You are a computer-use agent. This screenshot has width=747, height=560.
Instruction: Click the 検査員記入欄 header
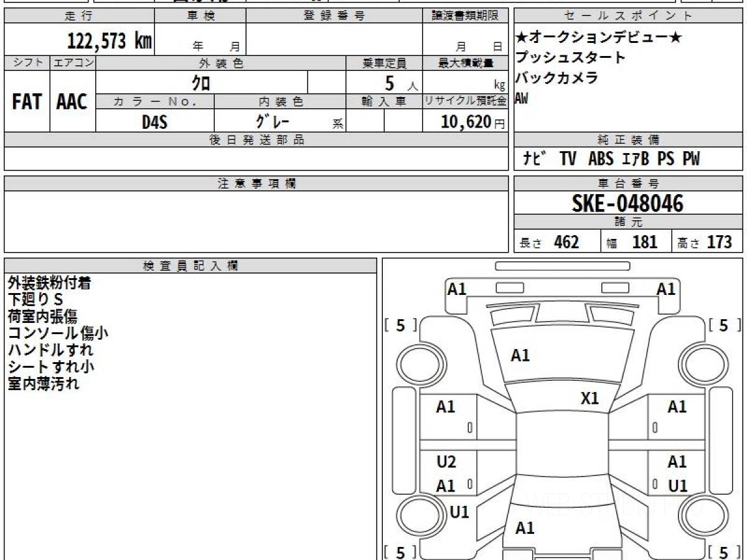click(x=190, y=265)
